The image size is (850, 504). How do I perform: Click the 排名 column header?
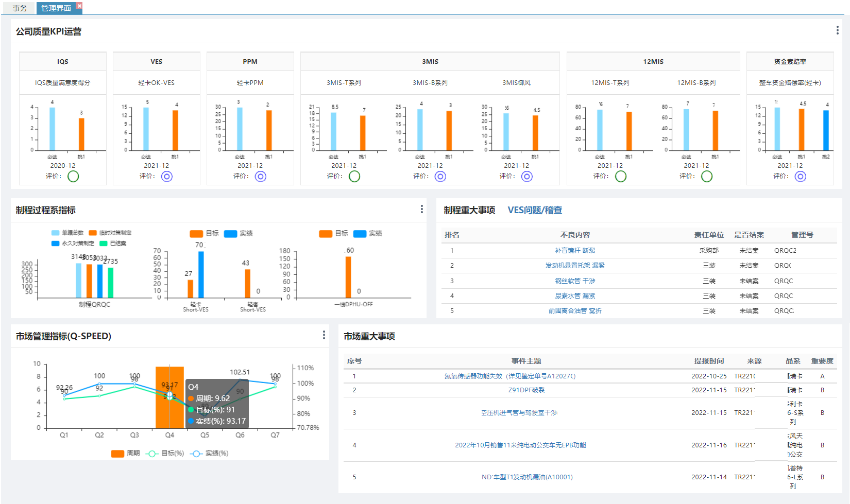point(452,235)
